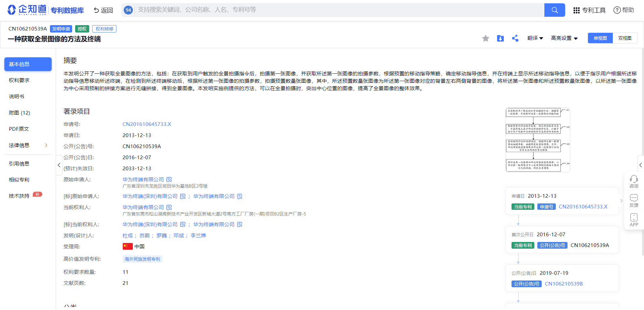644x310 pixels.
Task: Click timeline link CN106210539B
Action: pos(563,284)
